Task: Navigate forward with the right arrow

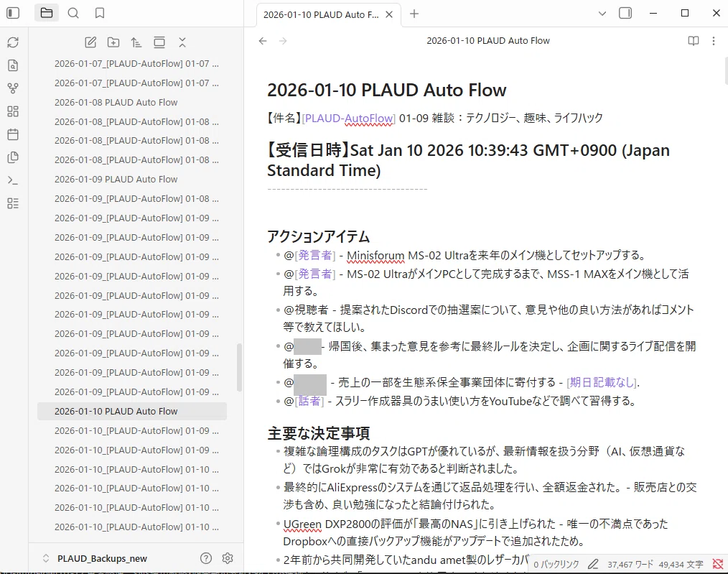Action: [x=283, y=41]
